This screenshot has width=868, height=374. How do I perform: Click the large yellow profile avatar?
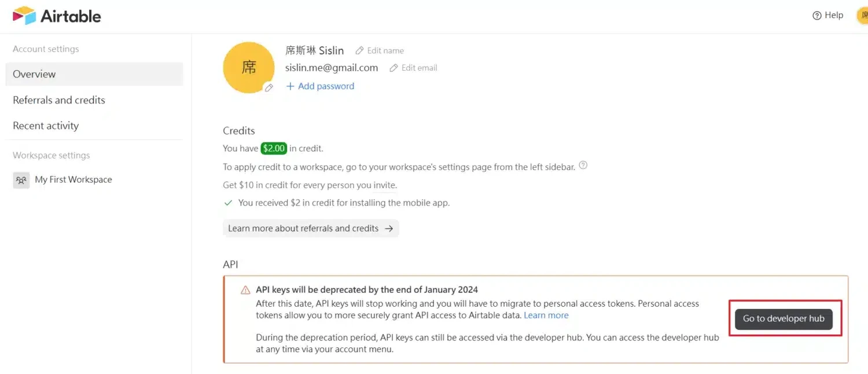pyautogui.click(x=248, y=67)
